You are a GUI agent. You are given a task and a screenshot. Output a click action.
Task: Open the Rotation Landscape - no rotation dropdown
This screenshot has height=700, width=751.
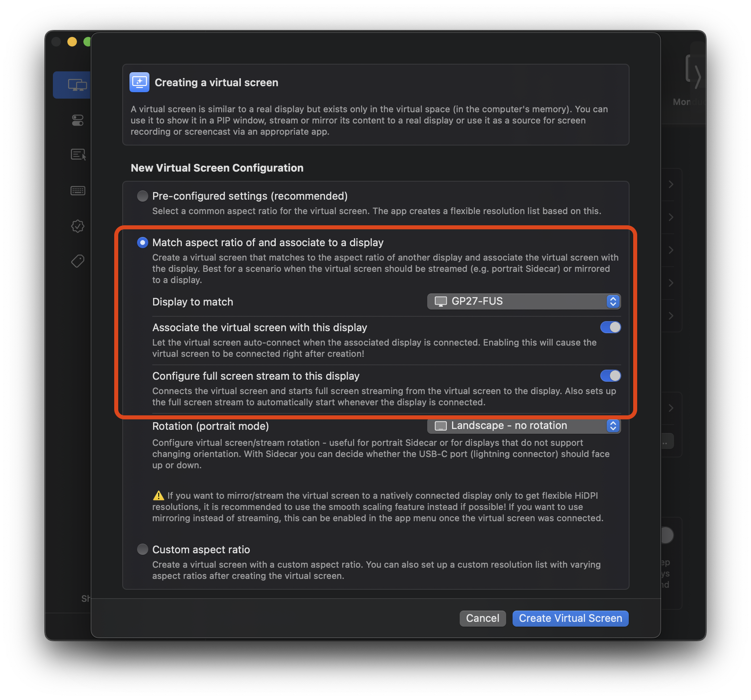coord(523,426)
